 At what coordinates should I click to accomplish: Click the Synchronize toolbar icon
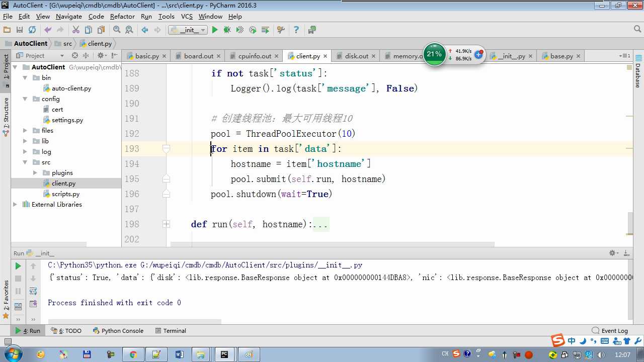point(32,30)
